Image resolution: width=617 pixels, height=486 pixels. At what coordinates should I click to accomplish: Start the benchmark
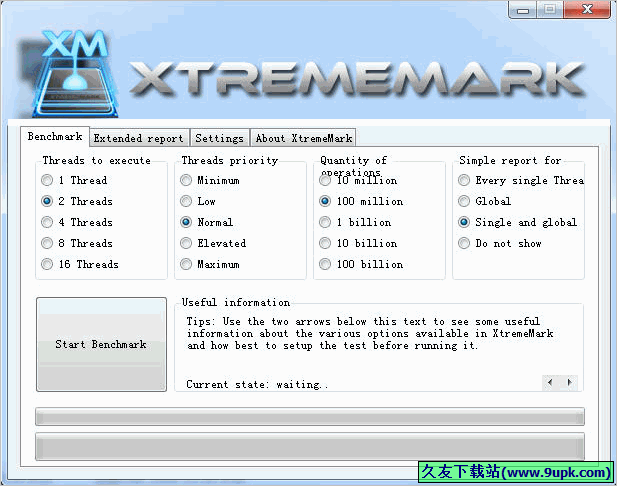[101, 344]
